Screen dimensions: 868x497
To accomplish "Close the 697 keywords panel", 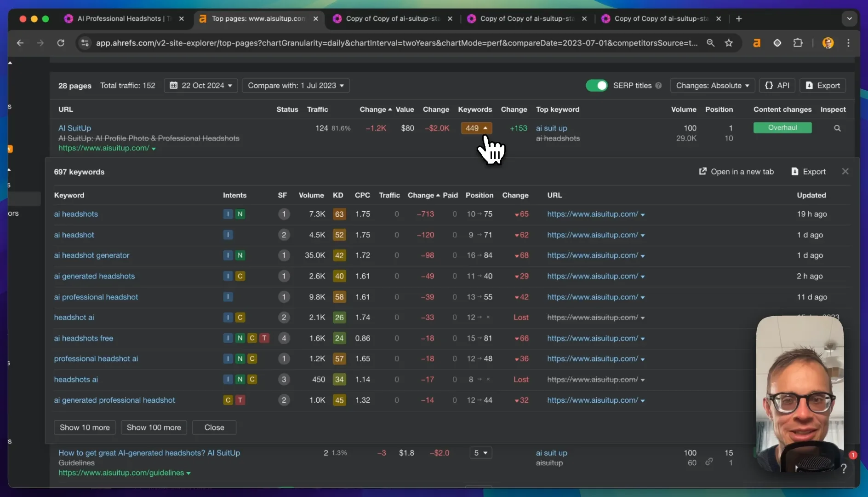I will click(845, 171).
